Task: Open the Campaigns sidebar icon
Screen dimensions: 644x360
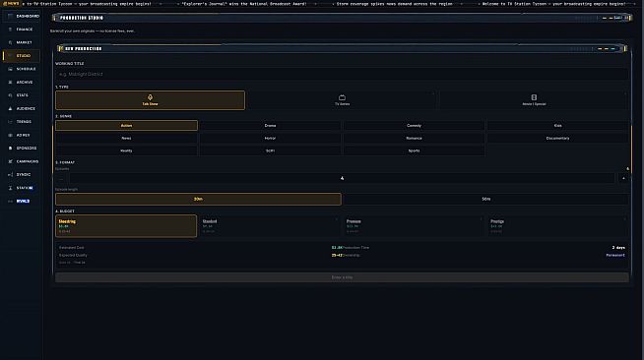Action: pyautogui.click(x=10, y=161)
